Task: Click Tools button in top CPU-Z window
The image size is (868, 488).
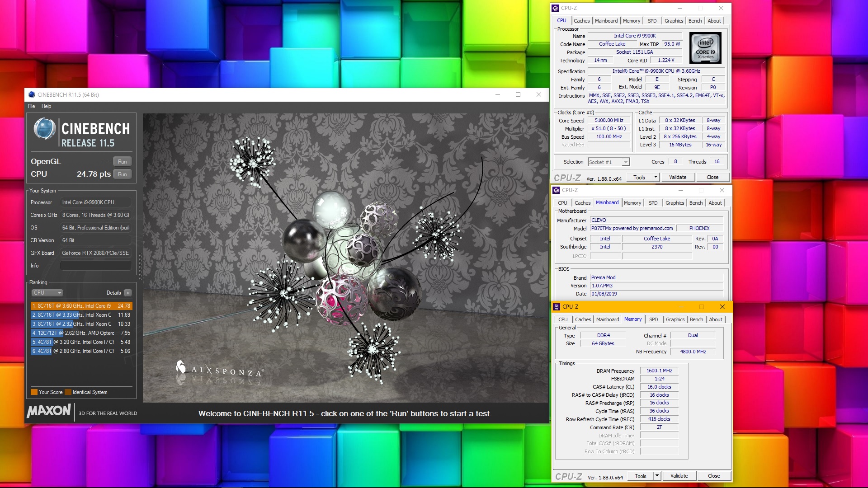Action: click(639, 177)
